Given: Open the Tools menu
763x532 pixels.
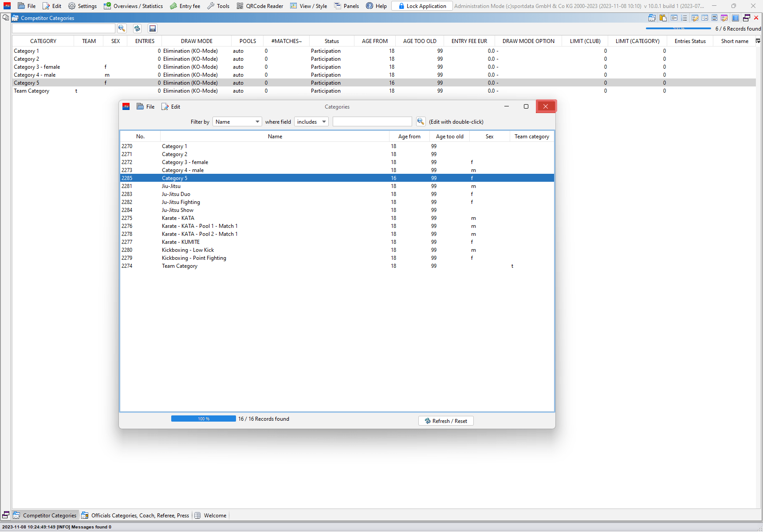Looking at the screenshot, I should (x=218, y=6).
